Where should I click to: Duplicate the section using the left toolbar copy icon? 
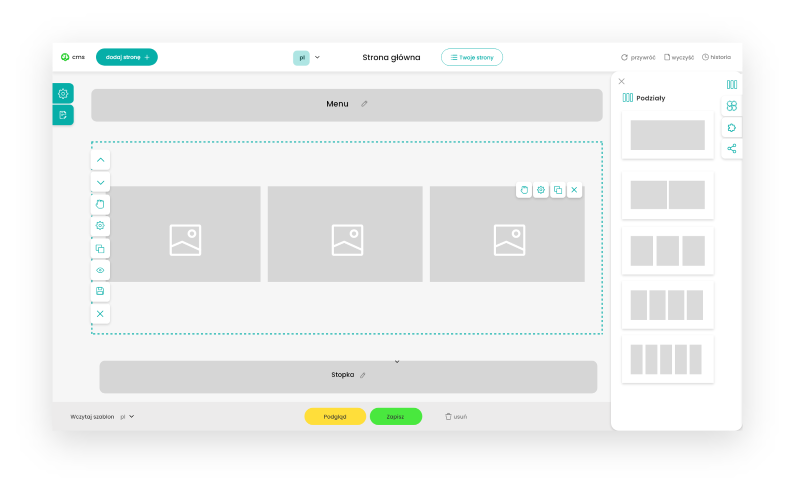tap(100, 248)
